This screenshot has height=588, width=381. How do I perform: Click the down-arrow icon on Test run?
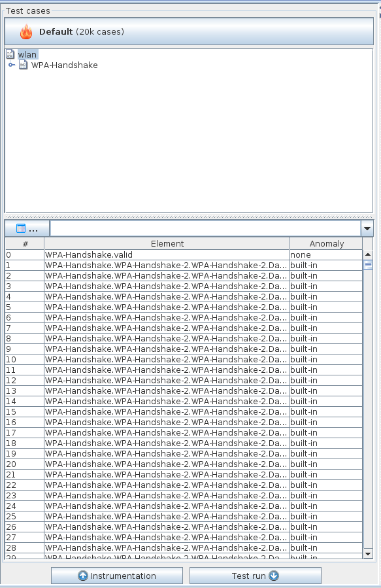[x=274, y=576]
